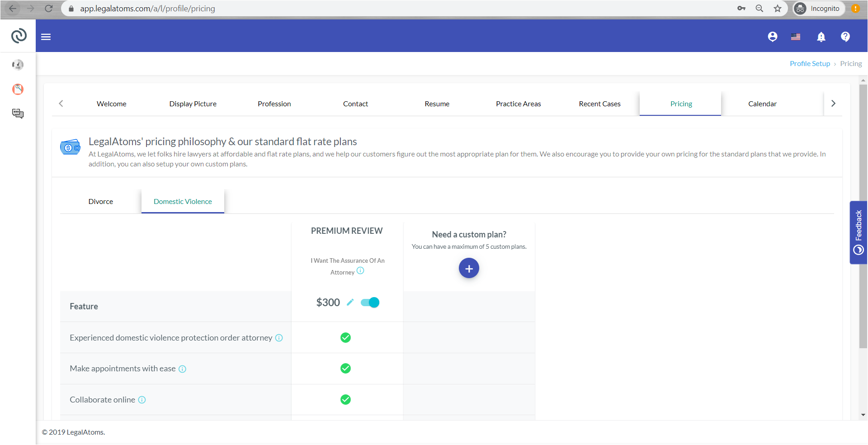
Task: Open the dashboard gauge sidebar icon
Action: 18,65
